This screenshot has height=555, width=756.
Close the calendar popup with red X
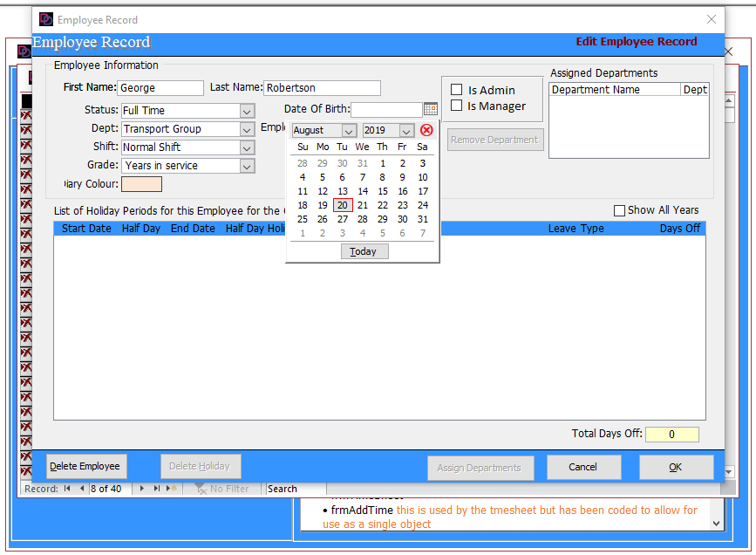pos(426,130)
